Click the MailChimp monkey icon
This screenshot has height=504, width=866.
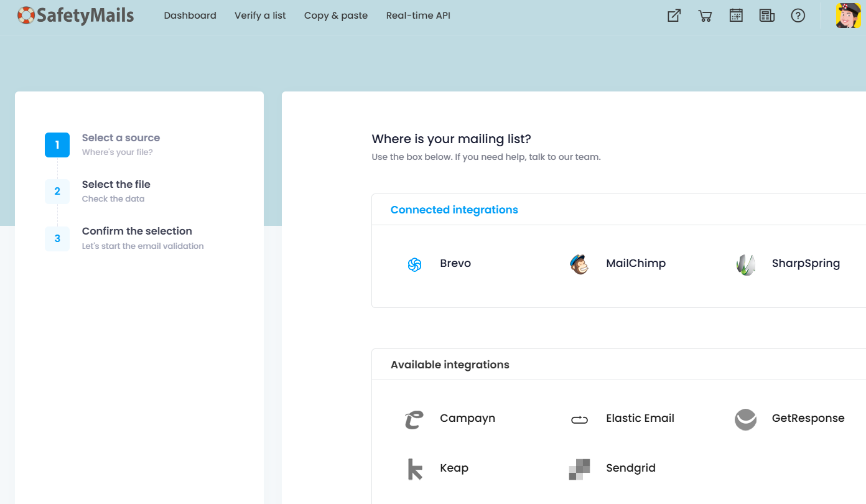579,264
